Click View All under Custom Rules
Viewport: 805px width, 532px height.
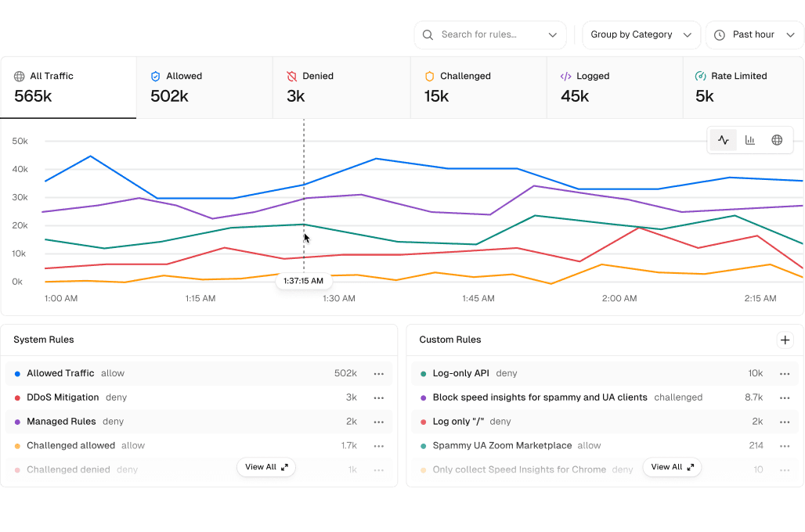[672, 467]
